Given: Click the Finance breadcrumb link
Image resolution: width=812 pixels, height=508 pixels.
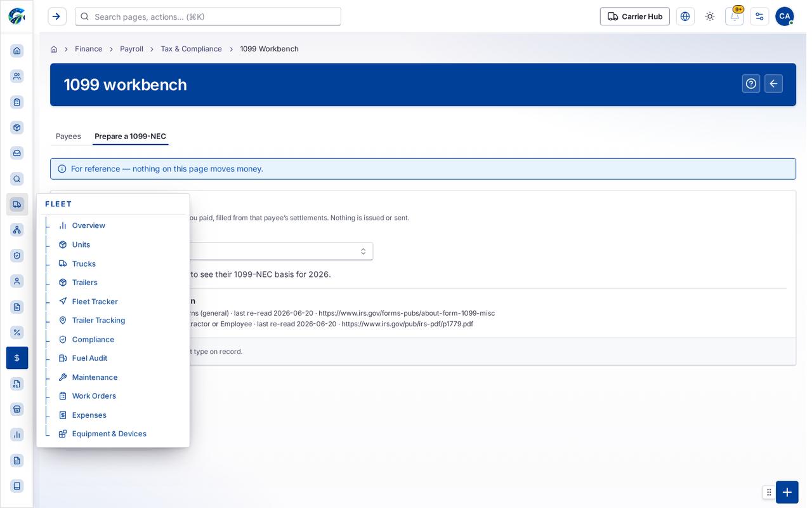Looking at the screenshot, I should click(88, 49).
